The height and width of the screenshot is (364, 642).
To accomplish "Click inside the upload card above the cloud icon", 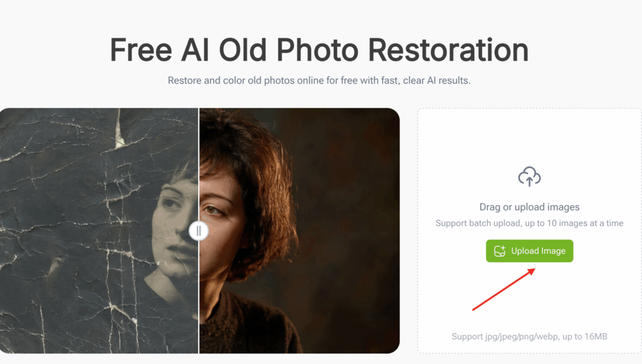I will (530, 135).
